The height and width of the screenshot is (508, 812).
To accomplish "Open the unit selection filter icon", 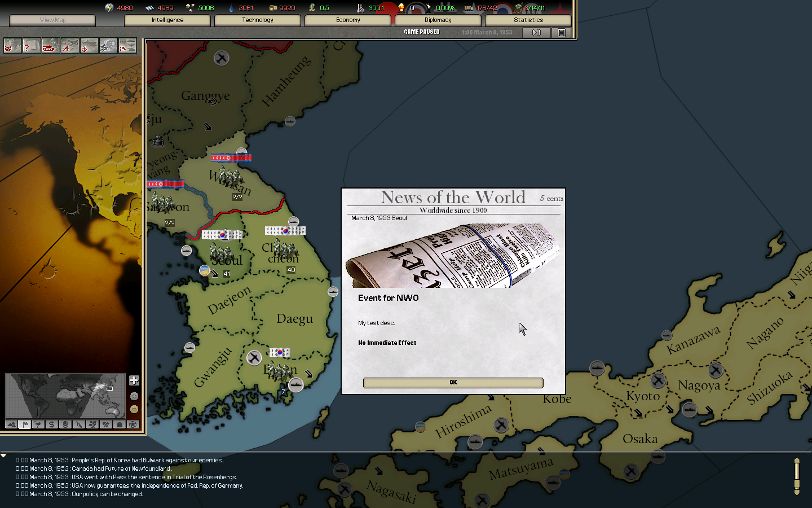I will click(127, 46).
